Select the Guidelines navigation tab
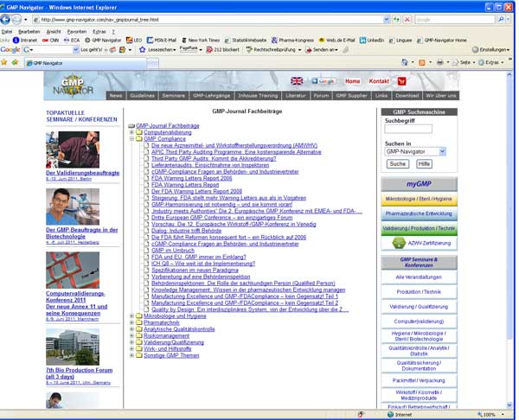The height and width of the screenshot is (420, 519). click(143, 95)
